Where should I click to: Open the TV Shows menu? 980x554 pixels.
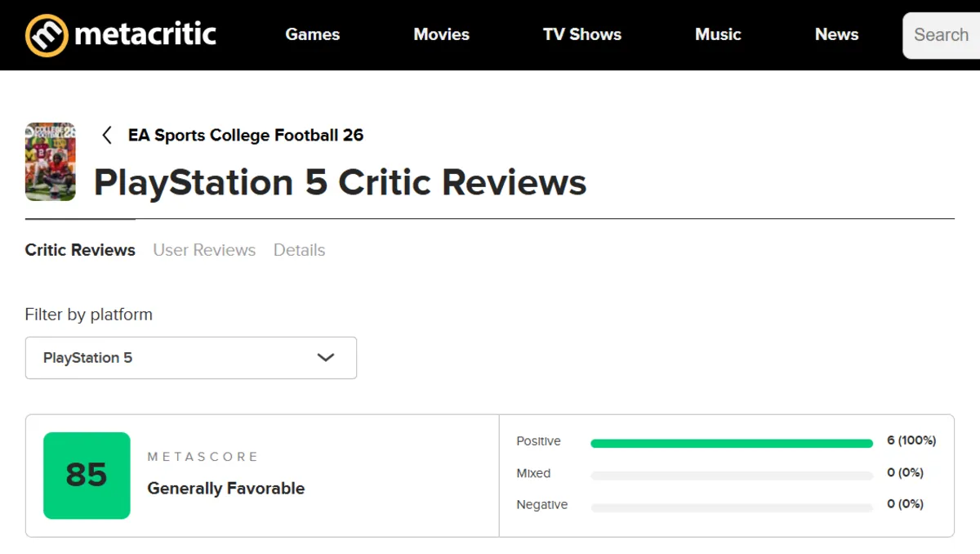tap(581, 34)
